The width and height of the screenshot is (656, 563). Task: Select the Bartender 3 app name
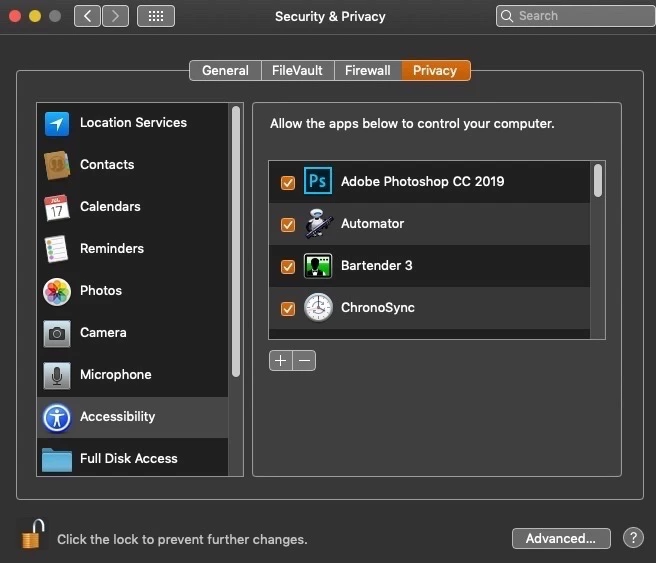coord(377,266)
